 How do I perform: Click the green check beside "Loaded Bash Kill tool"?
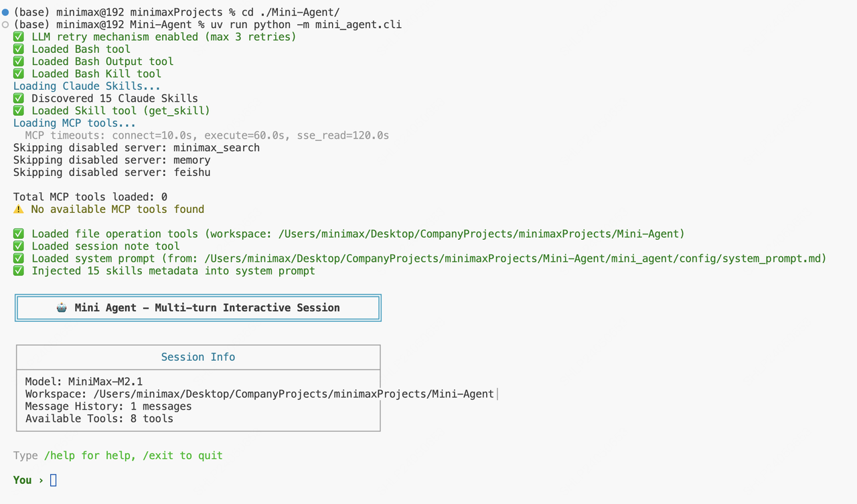[x=19, y=74]
